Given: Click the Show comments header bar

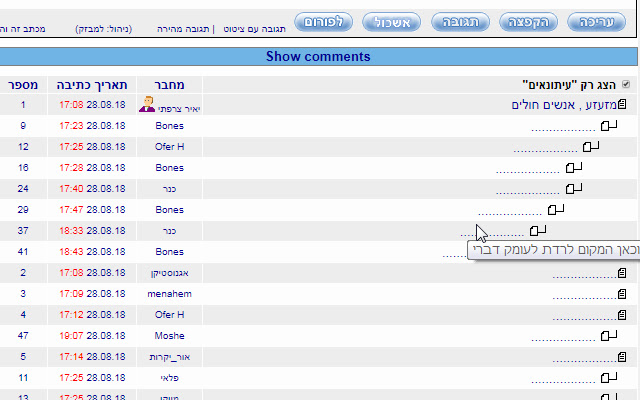Looking at the screenshot, I should pos(318,57).
